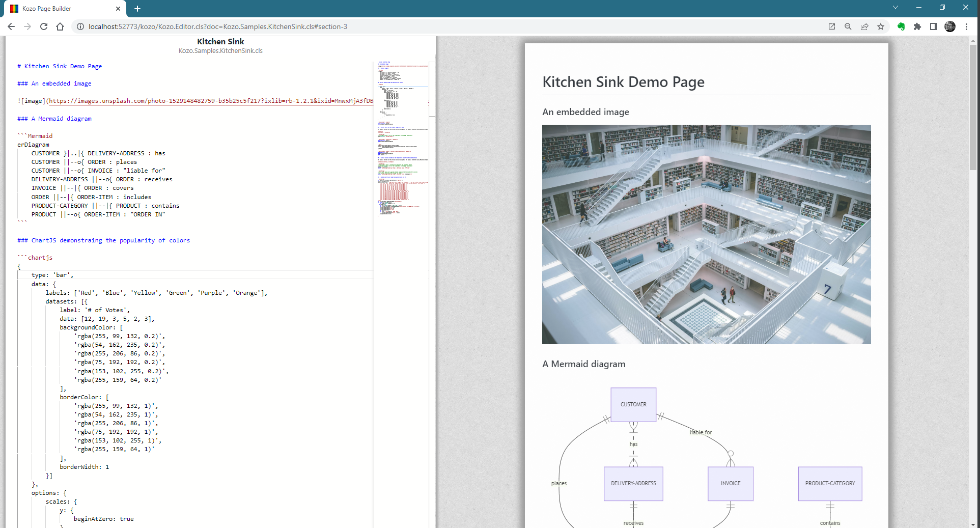Share this page from address bar
The width and height of the screenshot is (980, 528).
point(864,26)
